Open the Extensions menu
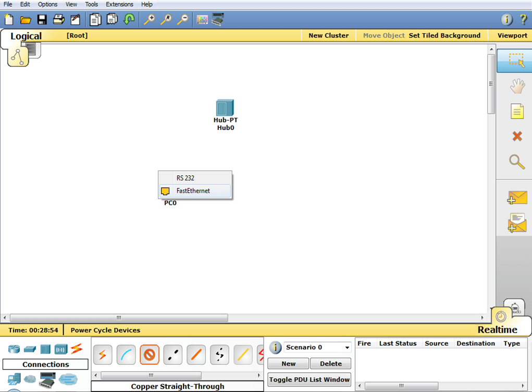 (119, 4)
